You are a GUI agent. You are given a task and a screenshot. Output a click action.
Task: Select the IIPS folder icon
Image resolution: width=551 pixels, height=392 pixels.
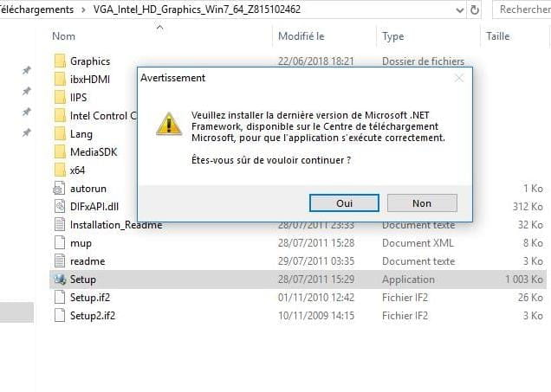[60, 98]
